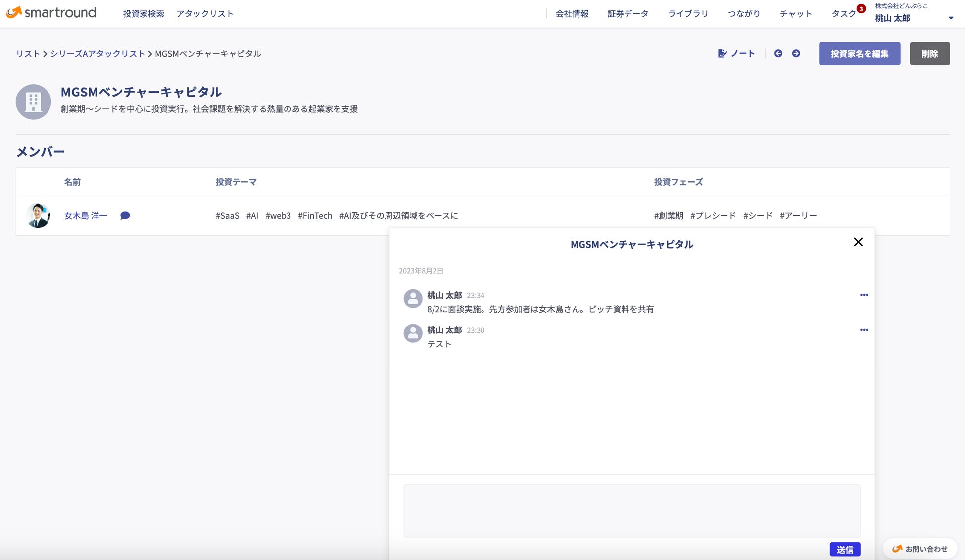Viewport: 965px width, 560px height.
Task: Open the 投資家検索 menu
Action: coord(144,14)
